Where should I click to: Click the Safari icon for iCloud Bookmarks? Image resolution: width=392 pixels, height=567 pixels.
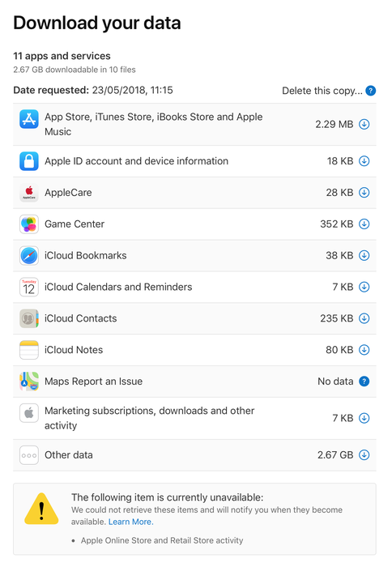click(29, 256)
